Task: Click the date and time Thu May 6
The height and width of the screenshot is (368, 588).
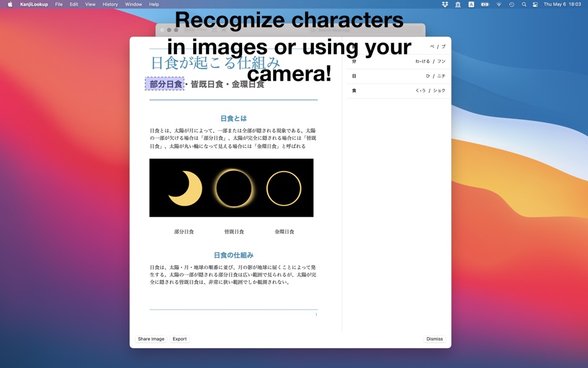Action: [562, 4]
